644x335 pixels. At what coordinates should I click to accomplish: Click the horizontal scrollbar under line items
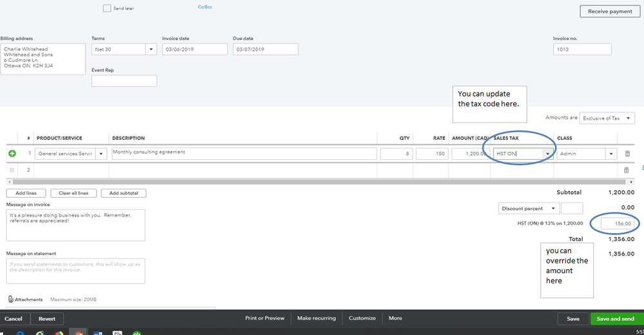click(319, 182)
